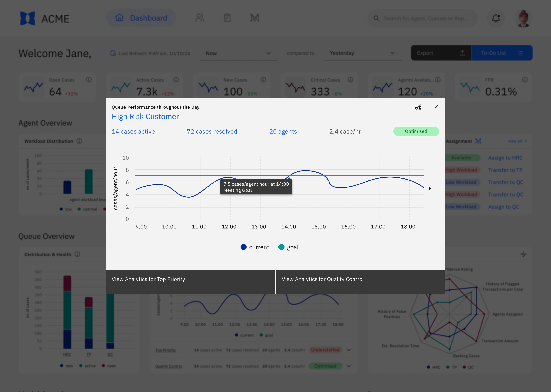The image size is (551, 392).
Task: Click the AI icon next to Assignment
Action: pyautogui.click(x=478, y=141)
